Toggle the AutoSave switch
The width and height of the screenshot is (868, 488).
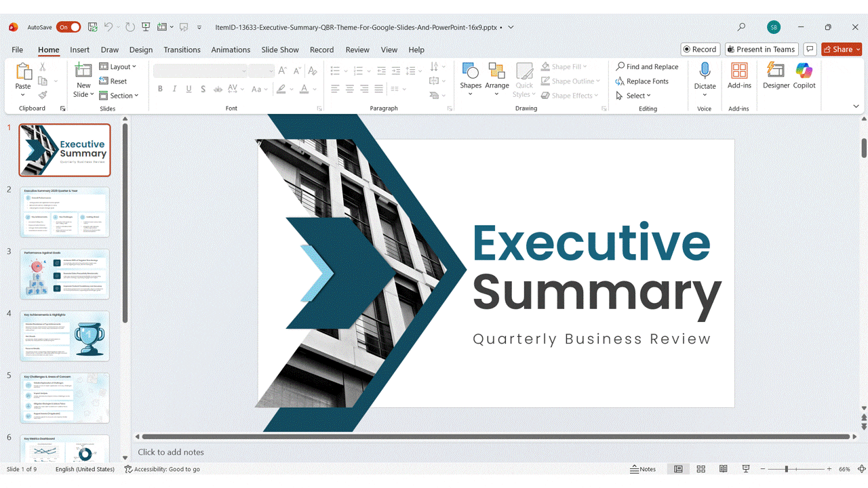coord(68,27)
